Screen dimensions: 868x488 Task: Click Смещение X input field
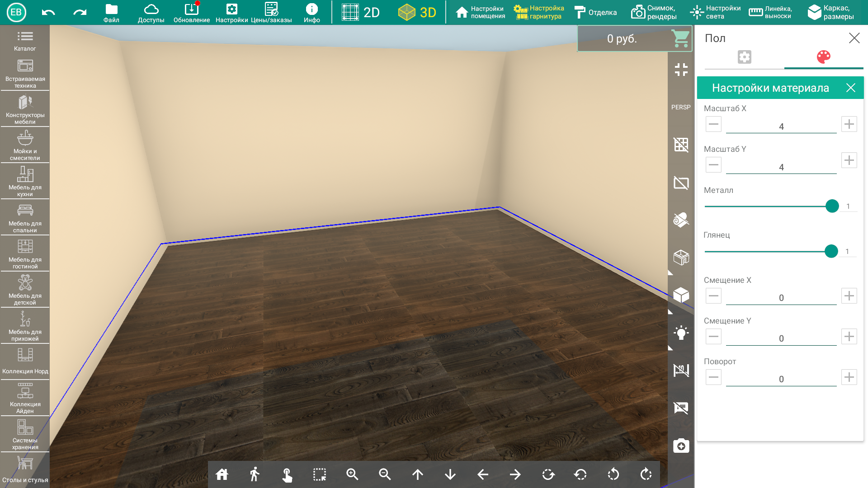pyautogui.click(x=780, y=297)
